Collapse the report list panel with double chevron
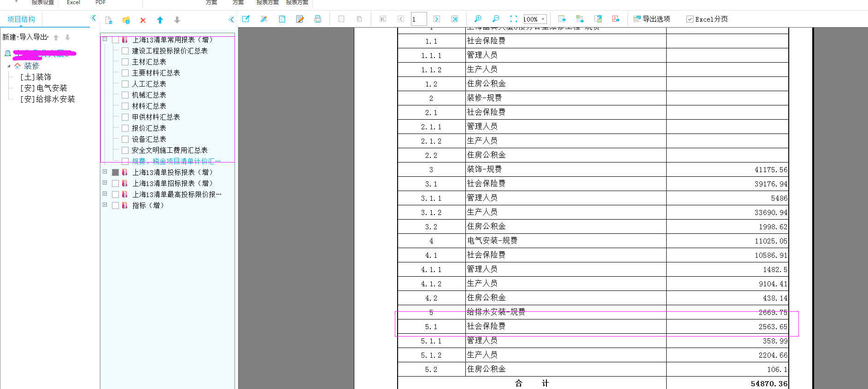 231,19
